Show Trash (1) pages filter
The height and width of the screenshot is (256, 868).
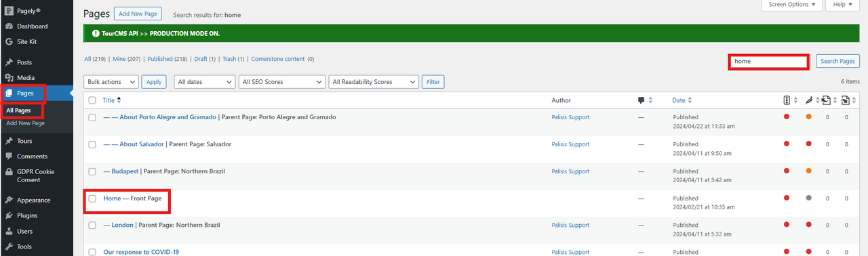(x=233, y=59)
